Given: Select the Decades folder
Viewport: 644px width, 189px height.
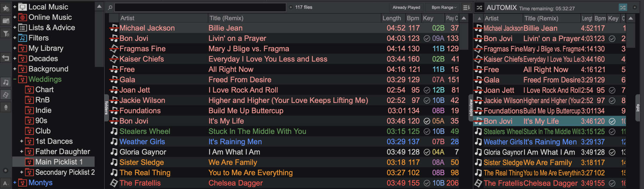Looking at the screenshot, I should (x=43, y=59).
